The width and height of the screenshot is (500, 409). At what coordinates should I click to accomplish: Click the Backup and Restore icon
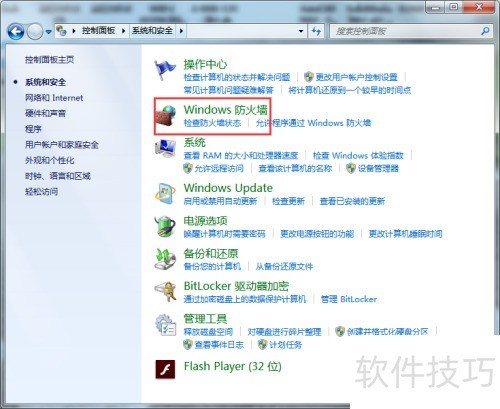pos(165,259)
